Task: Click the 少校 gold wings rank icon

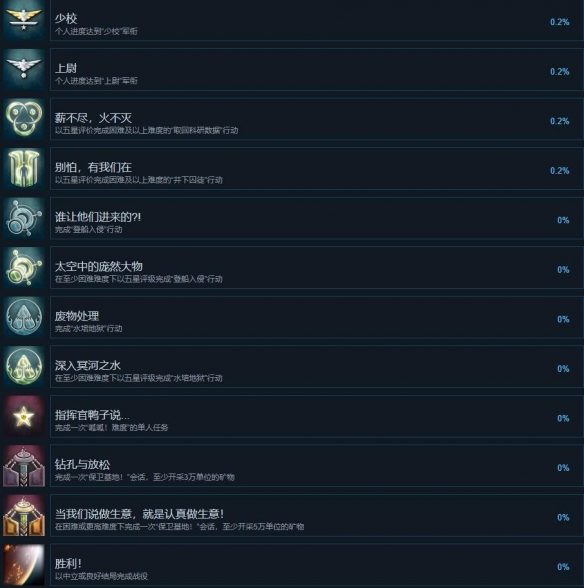Action: [x=24, y=20]
